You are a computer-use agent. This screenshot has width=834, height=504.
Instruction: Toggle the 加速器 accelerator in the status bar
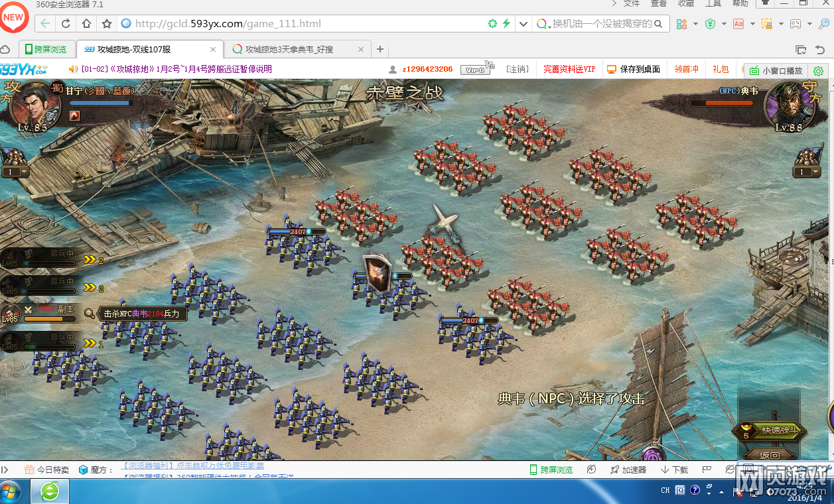coord(628,470)
